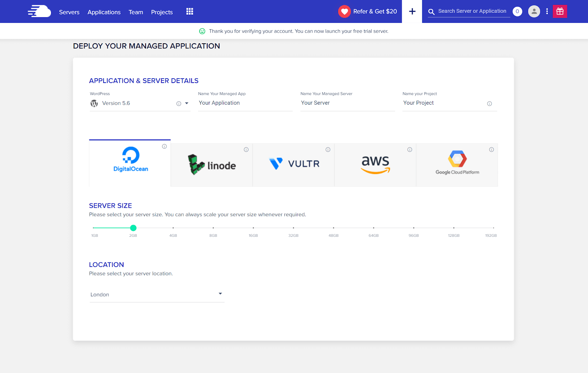Click the pink gift box icon
Image resolution: width=588 pixels, height=373 pixels.
point(560,11)
